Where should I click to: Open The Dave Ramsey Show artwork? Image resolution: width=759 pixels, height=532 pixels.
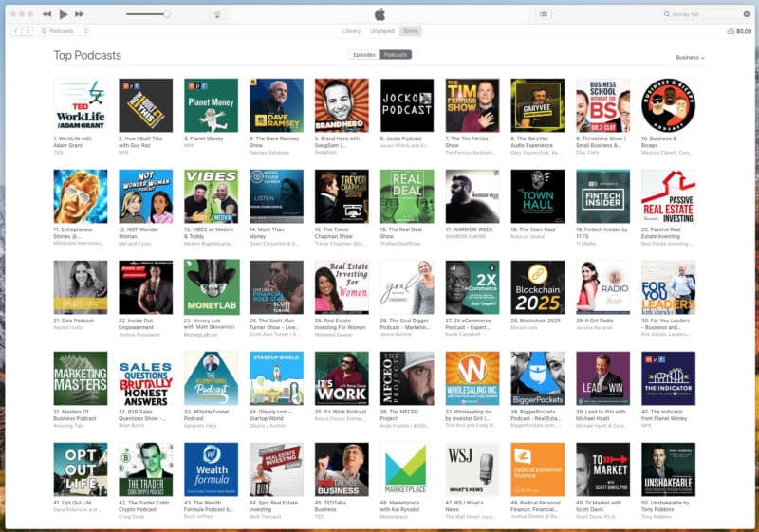[276, 105]
